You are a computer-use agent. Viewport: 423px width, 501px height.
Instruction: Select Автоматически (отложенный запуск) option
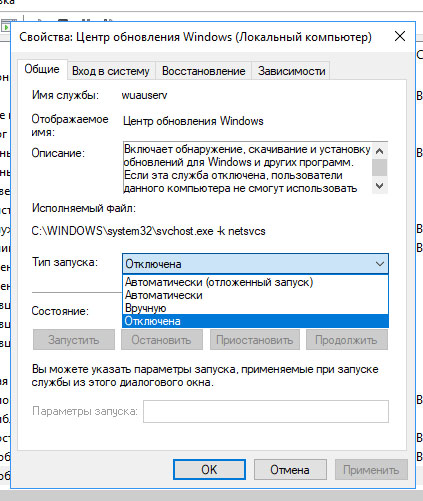pos(255,282)
